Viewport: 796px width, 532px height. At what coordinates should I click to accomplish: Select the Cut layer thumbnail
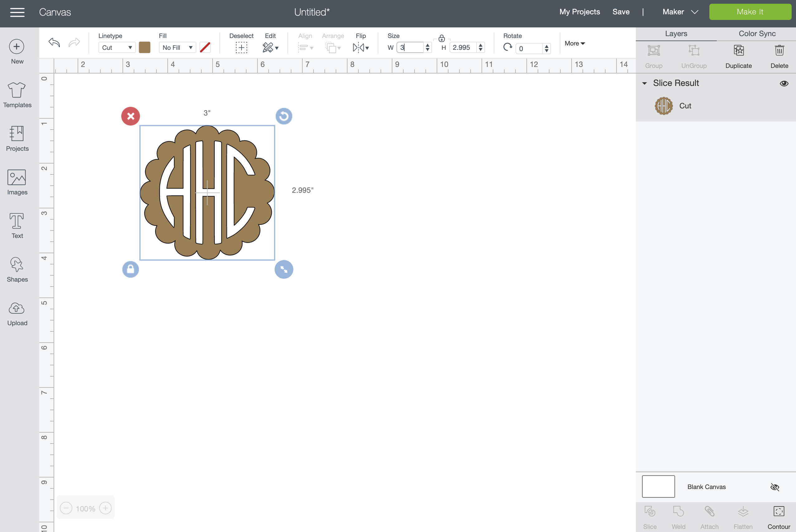coord(664,106)
